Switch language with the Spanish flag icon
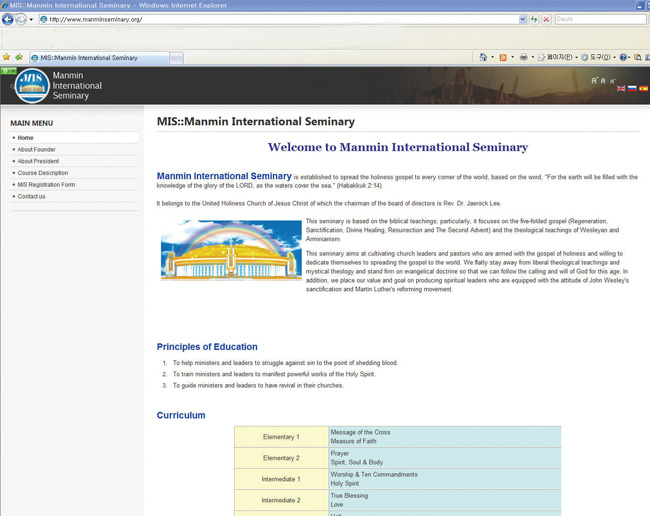The height and width of the screenshot is (516, 650). pyautogui.click(x=643, y=89)
